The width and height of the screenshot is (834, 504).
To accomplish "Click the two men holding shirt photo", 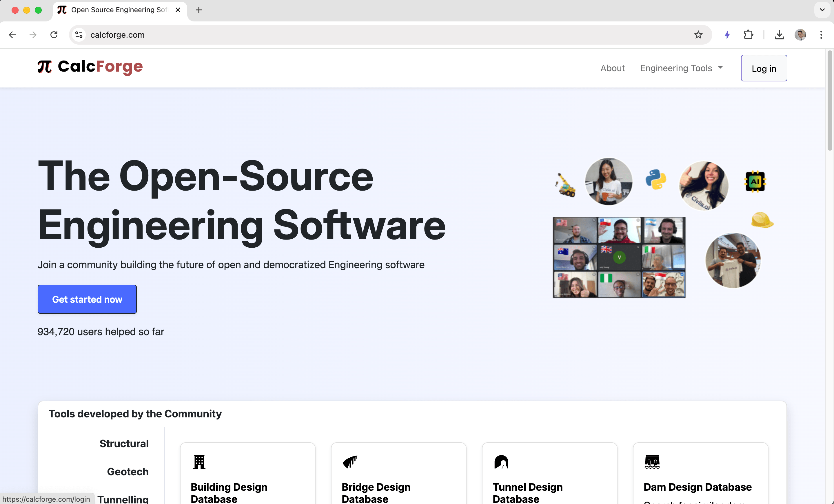I will click(x=733, y=260).
